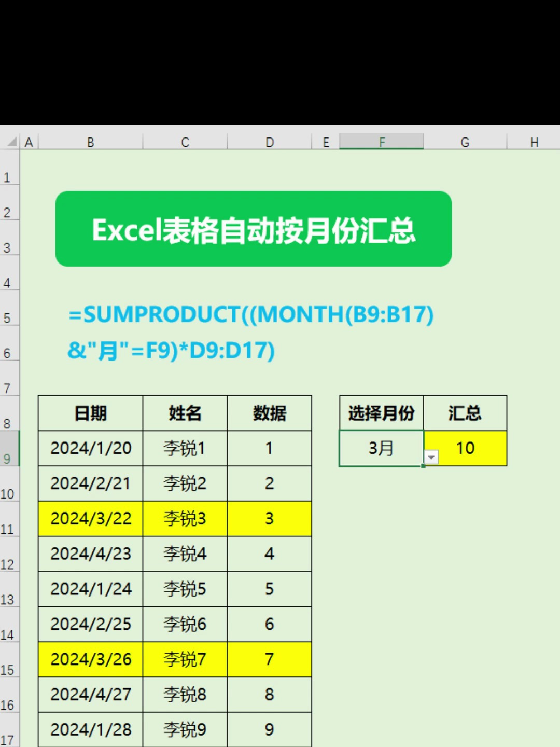Select name cell '李锐8'
Viewport: 560px width, 747px height.
(185, 695)
